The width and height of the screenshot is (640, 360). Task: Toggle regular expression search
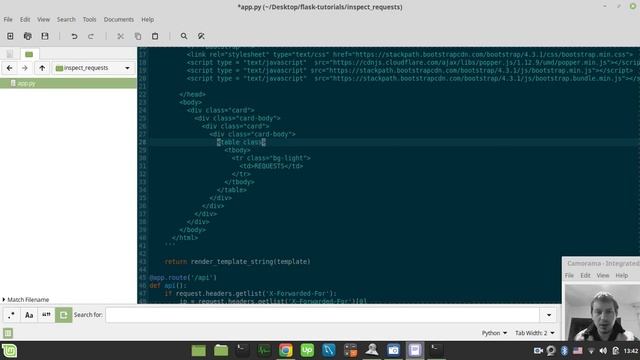(11, 315)
